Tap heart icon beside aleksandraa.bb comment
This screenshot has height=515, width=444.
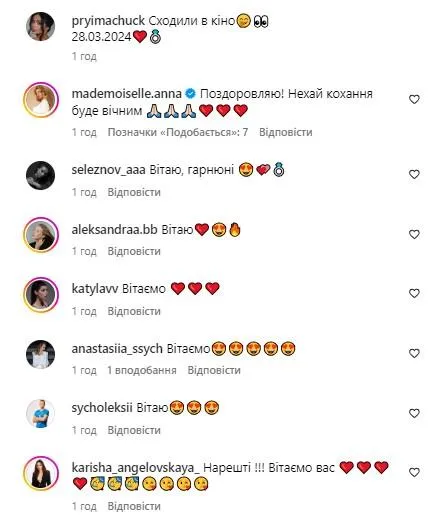414,234
